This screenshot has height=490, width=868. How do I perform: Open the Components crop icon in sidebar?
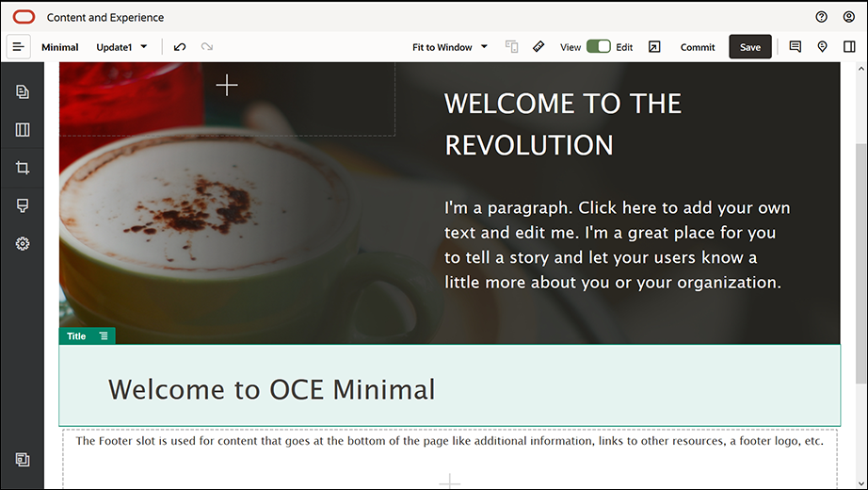click(x=23, y=168)
